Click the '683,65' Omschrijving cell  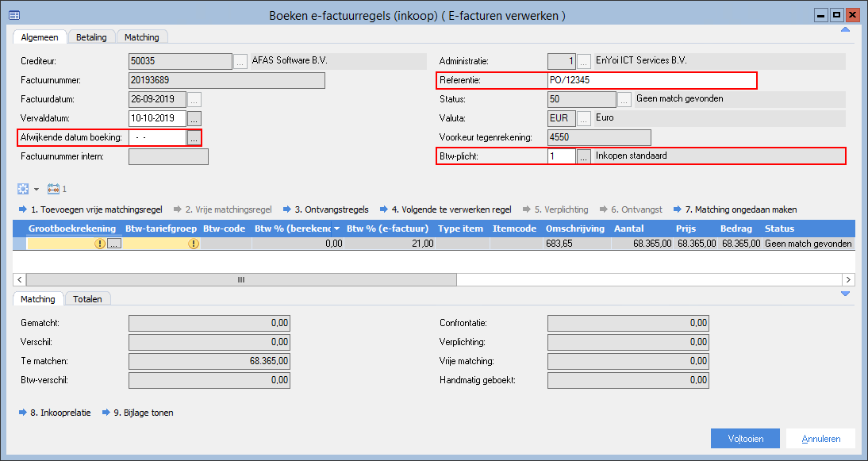tap(577, 244)
